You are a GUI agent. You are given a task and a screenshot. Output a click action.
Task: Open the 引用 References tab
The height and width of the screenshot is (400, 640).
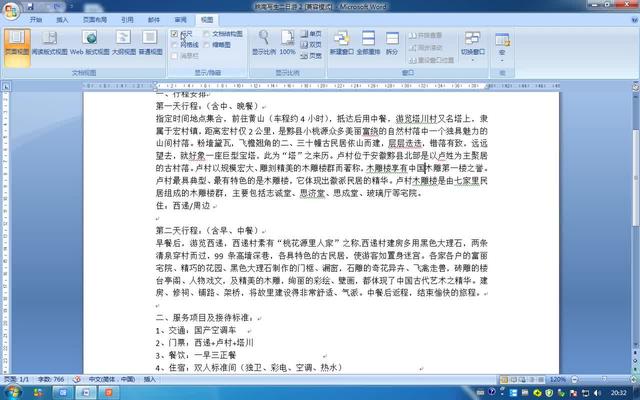(127, 20)
